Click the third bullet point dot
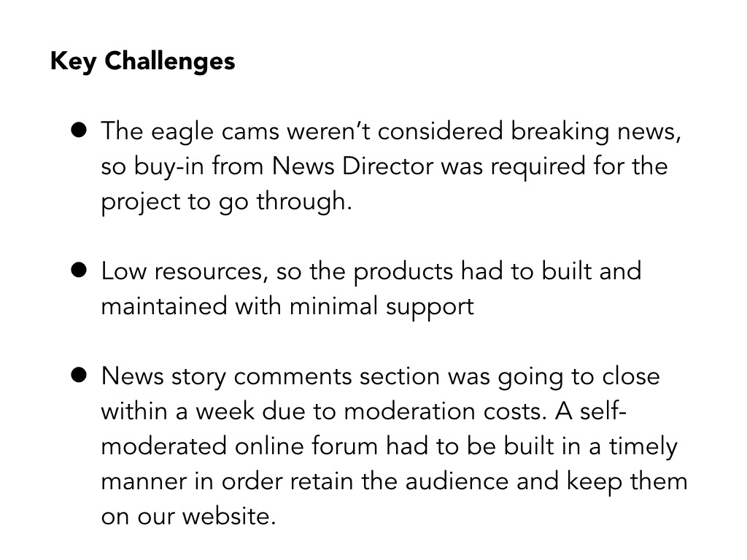Screen dimensions: 747x560 click(x=79, y=376)
